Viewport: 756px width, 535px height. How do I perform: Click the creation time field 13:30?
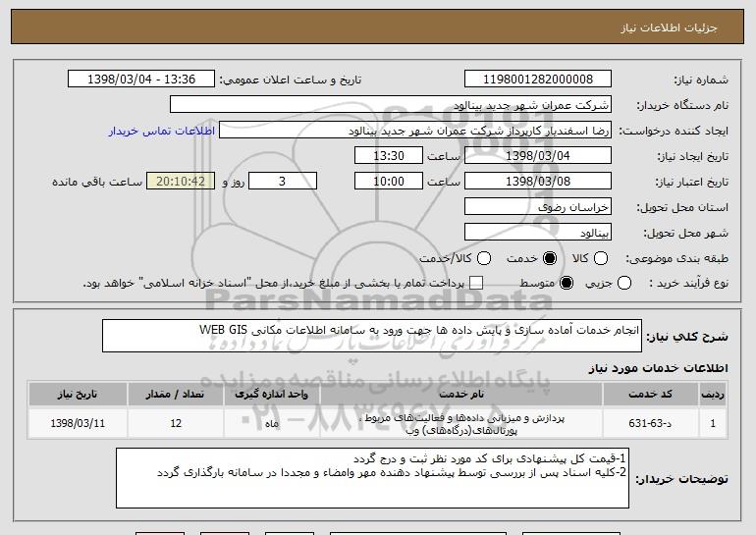(389, 156)
